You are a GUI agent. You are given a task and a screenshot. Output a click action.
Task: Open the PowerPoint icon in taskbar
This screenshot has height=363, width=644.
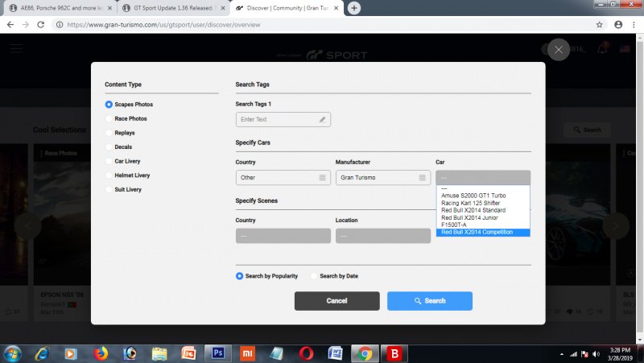pyautogui.click(x=188, y=353)
